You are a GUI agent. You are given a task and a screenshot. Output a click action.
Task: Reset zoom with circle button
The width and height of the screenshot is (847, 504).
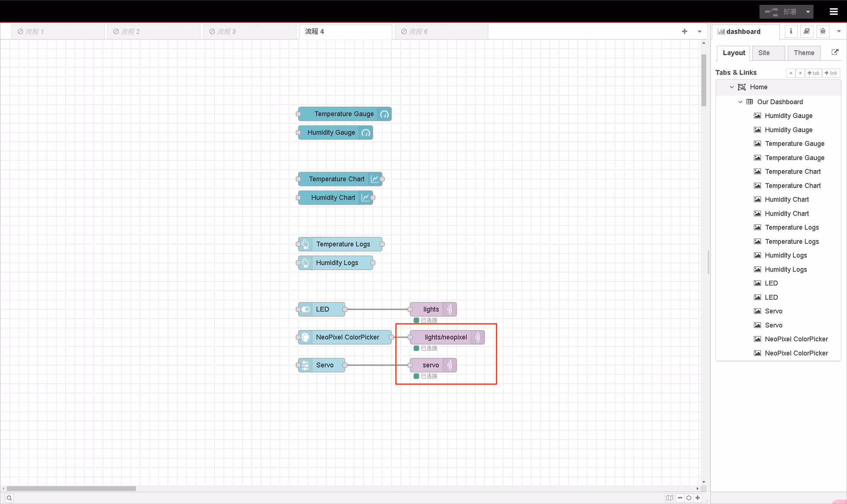click(x=689, y=498)
